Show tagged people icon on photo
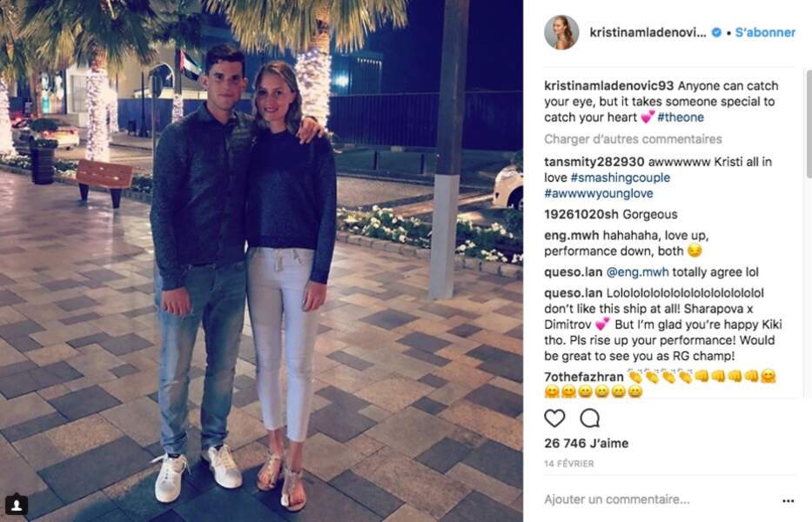The width and height of the screenshot is (812, 522). (x=16, y=505)
